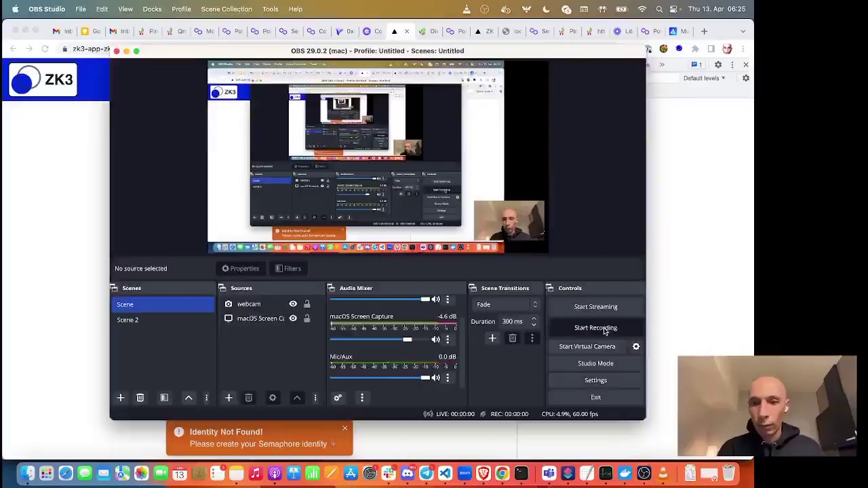Open source properties gear in Sources toolbar
This screenshot has height=488, width=868.
[x=273, y=398]
